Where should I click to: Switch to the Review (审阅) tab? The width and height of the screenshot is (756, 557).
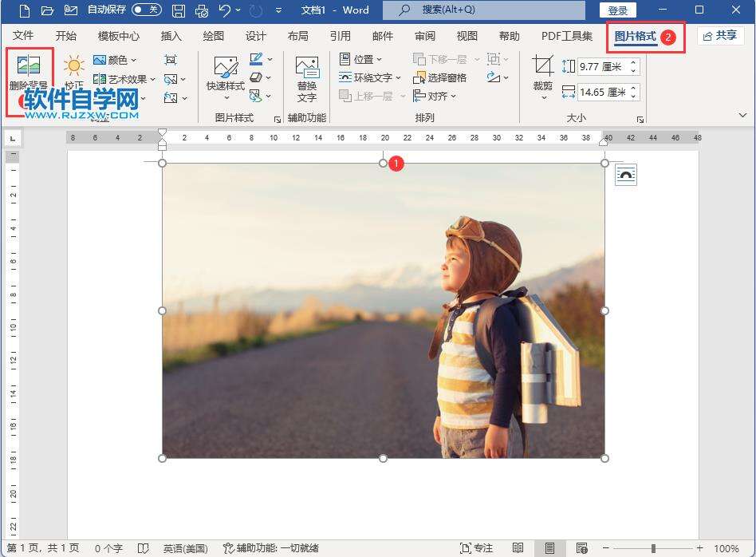click(x=425, y=36)
